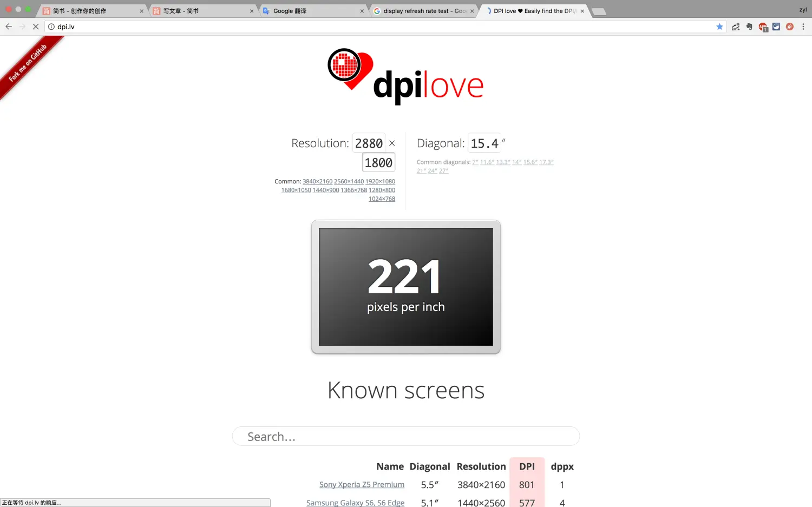The image size is (812, 507).
Task: Click the browser back arrow
Action: 9,27
